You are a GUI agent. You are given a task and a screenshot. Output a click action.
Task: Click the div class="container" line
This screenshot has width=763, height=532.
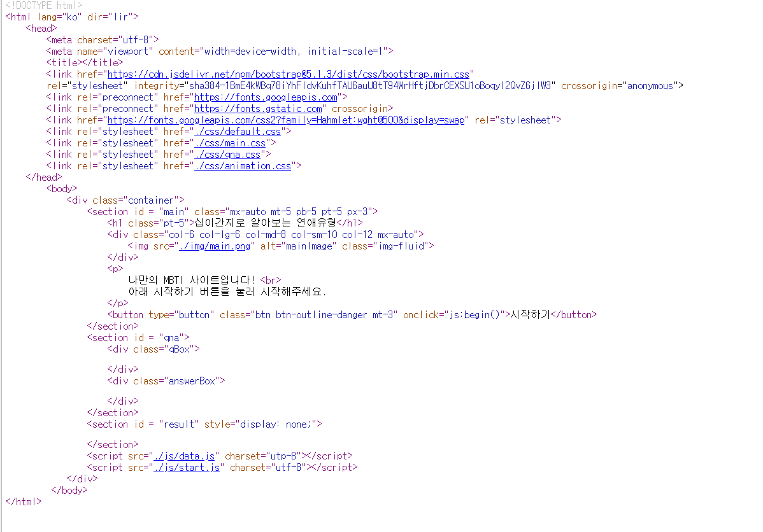[x=125, y=200]
